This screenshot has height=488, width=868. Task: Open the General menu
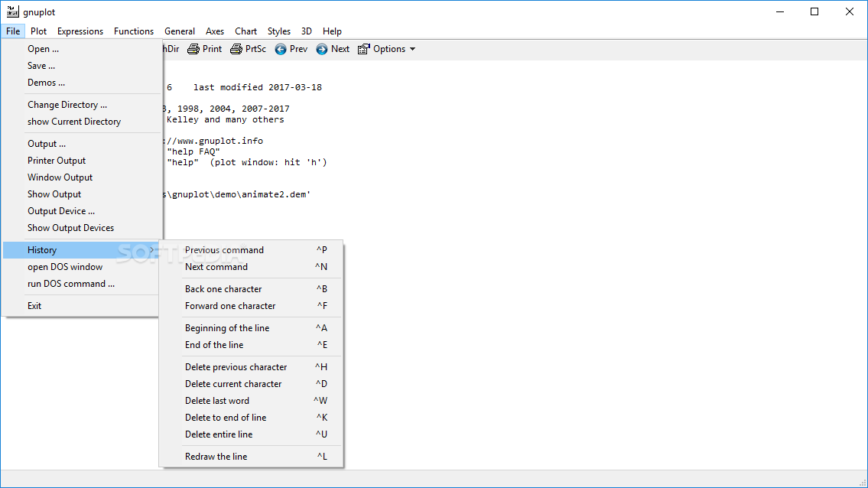click(x=180, y=31)
